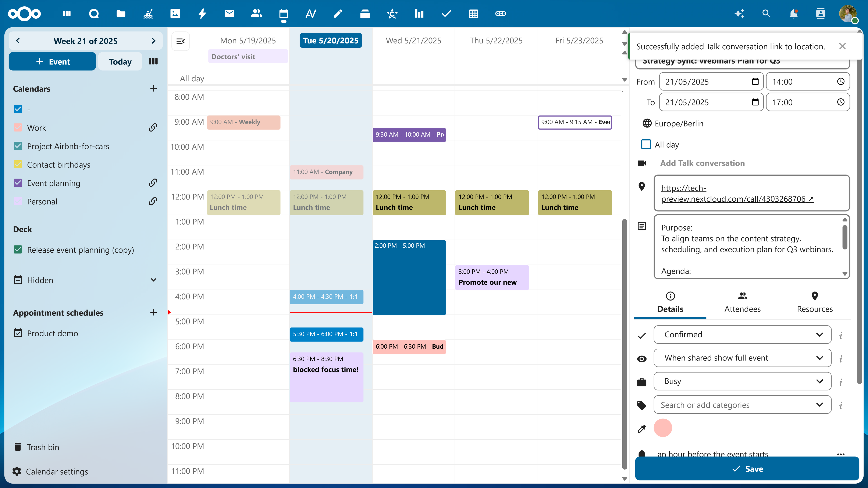Open Calendar settings

tap(57, 471)
